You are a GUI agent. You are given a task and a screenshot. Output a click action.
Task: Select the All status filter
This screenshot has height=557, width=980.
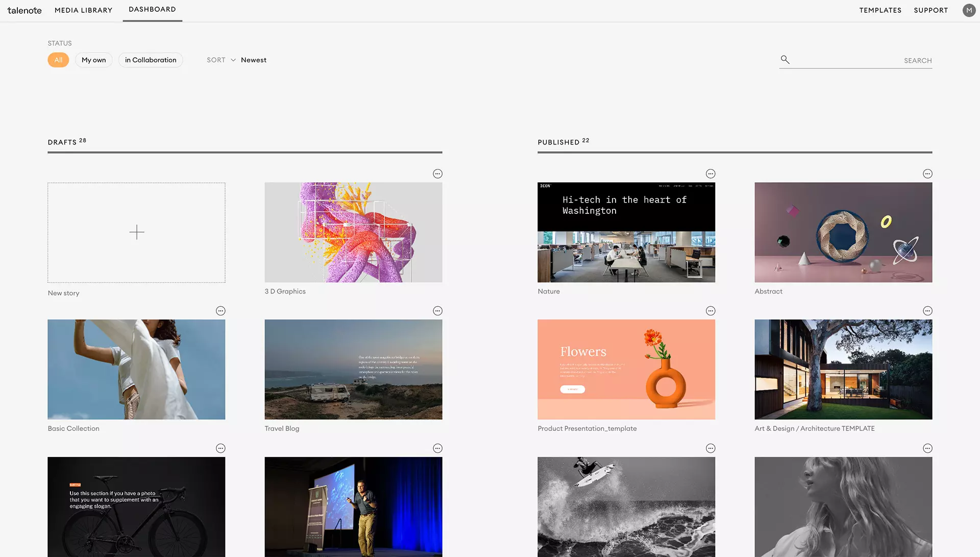point(58,60)
